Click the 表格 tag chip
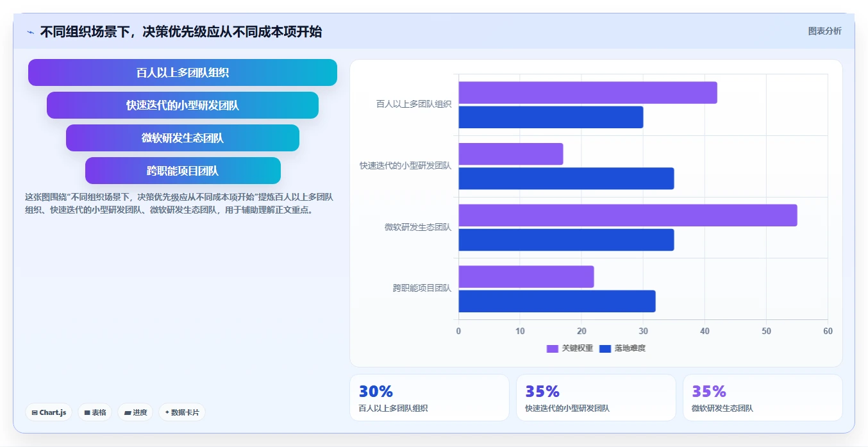Screen dimensions: 868x447 (95, 412)
